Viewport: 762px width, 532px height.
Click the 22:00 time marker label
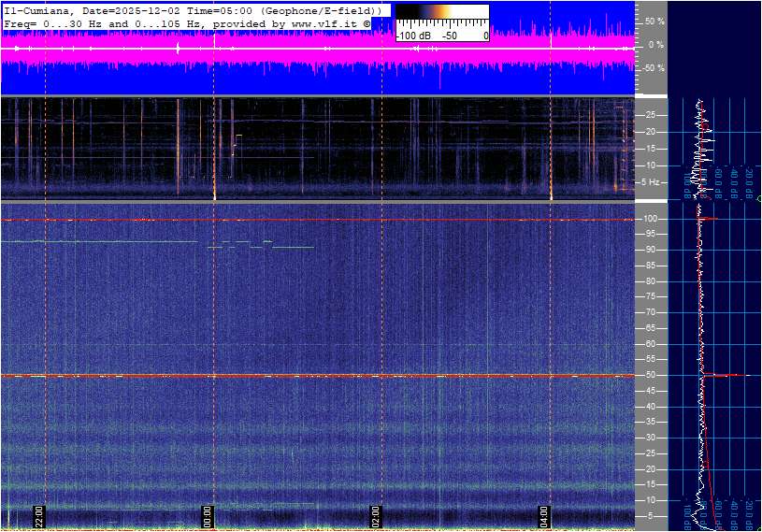pos(39,516)
